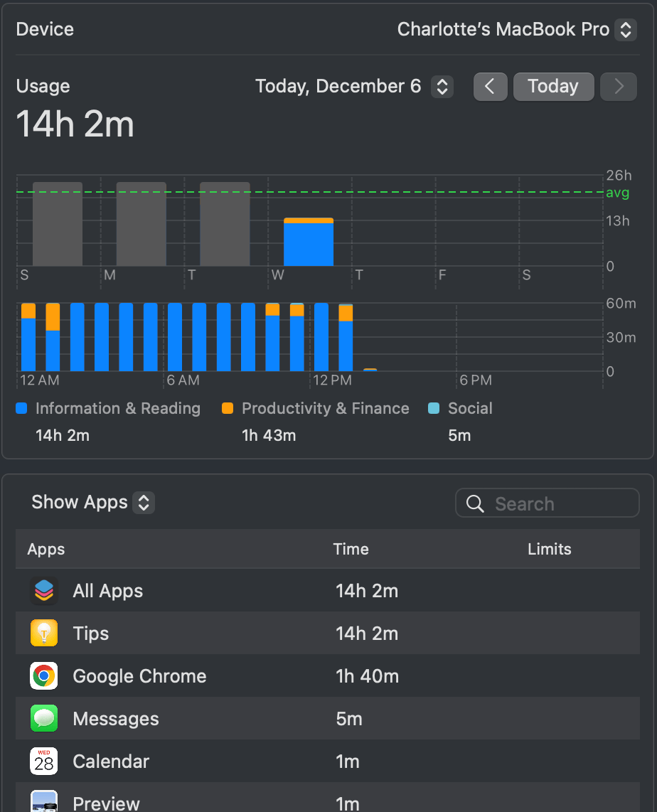Click the Today button

click(553, 86)
